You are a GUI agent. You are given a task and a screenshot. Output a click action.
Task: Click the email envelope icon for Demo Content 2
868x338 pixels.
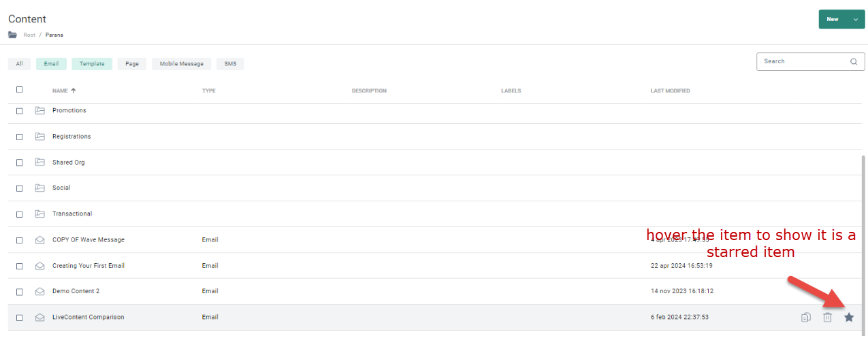(40, 291)
